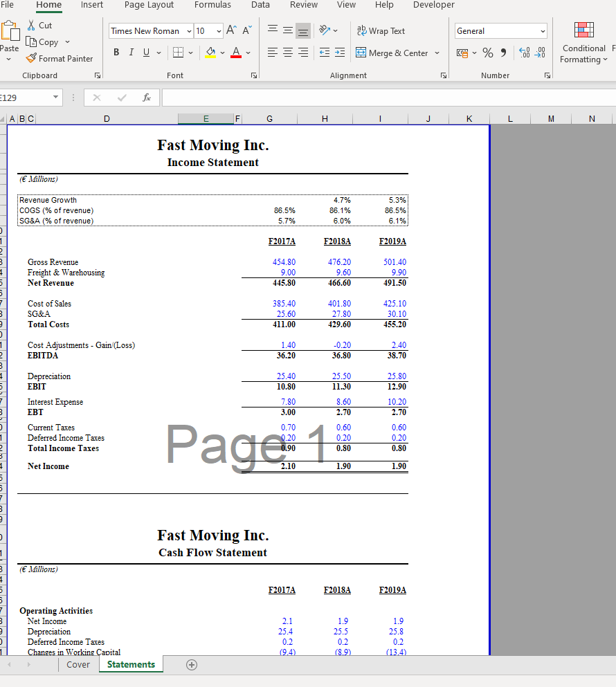Click the Cut scissors icon
Viewport: 616px width, 687px height.
pyautogui.click(x=31, y=25)
